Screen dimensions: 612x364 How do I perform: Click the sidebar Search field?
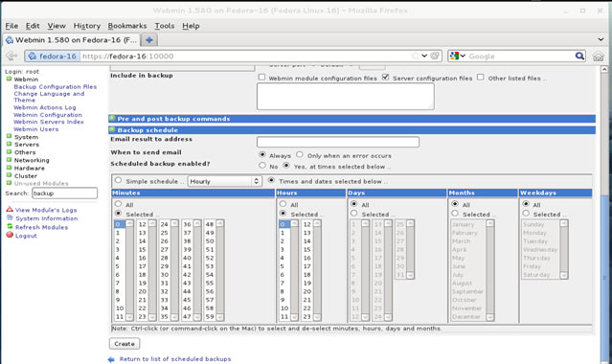64,193
